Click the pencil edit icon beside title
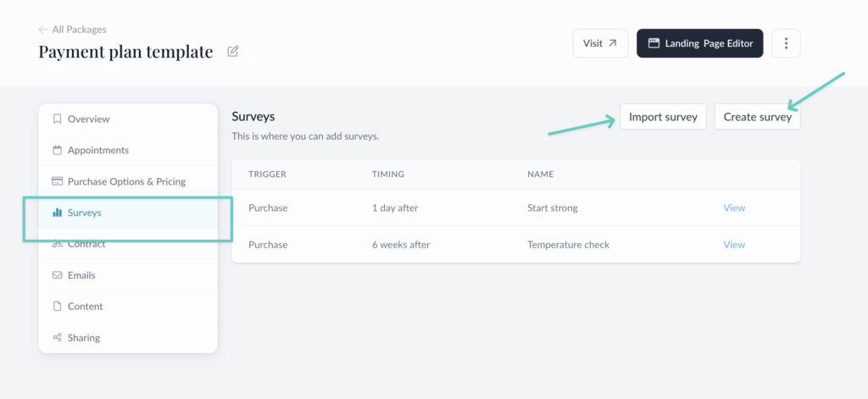This screenshot has height=399, width=868. click(x=233, y=52)
